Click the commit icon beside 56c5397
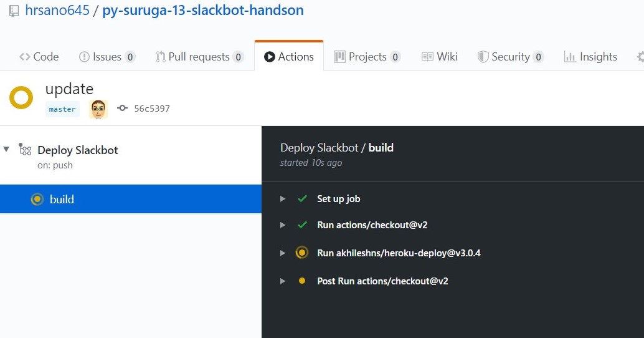The width and height of the screenshot is (644, 338). [x=122, y=108]
